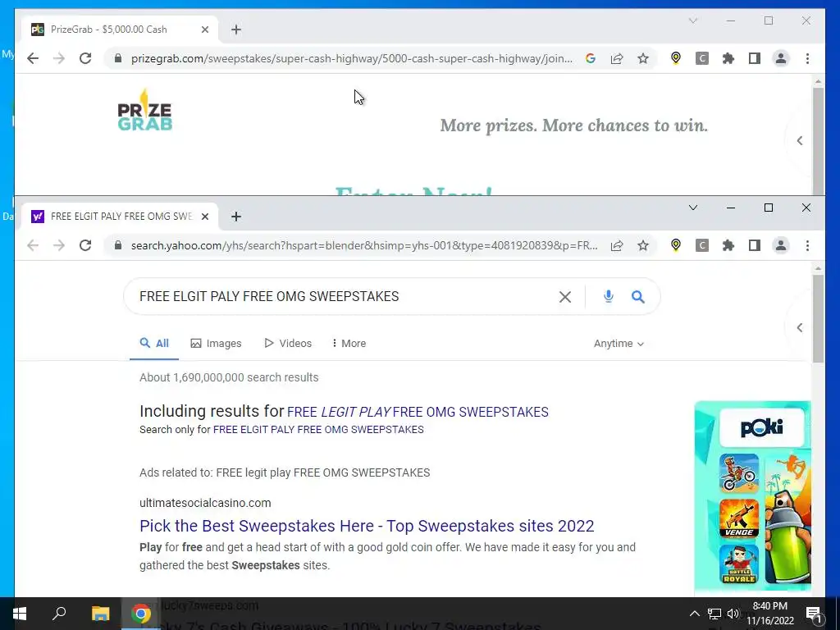Open corrected LEGIT PLAY search suggestion

coord(418,412)
